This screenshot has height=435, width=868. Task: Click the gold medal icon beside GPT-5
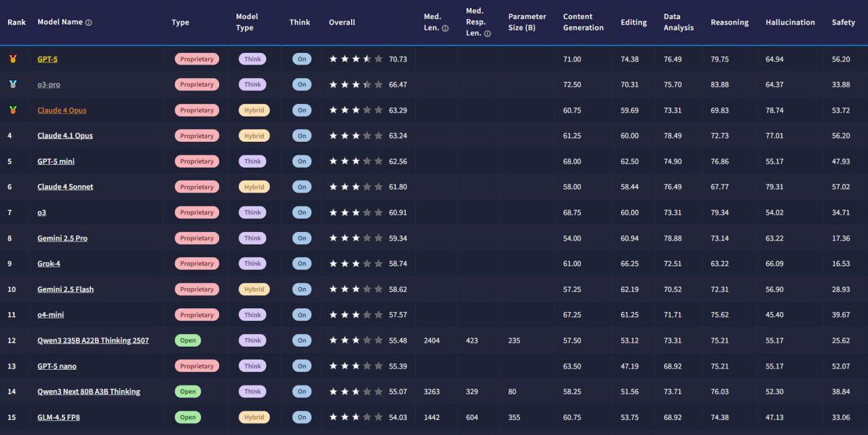point(12,59)
